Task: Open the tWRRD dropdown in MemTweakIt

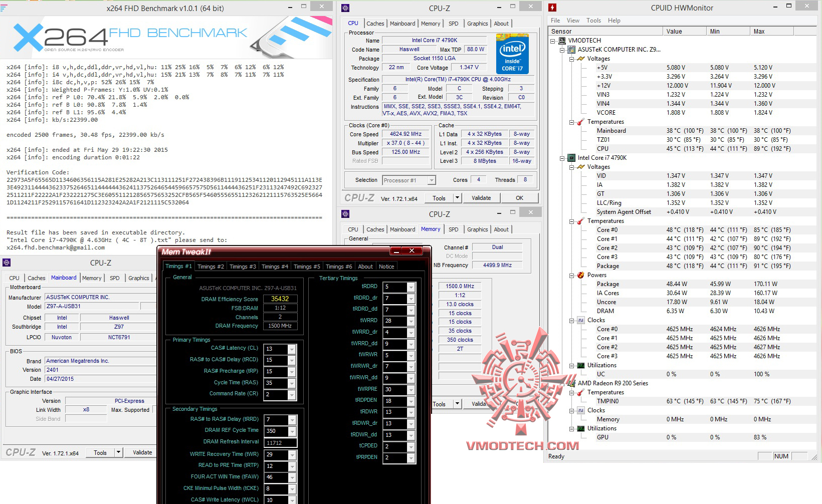Action: tap(411, 321)
